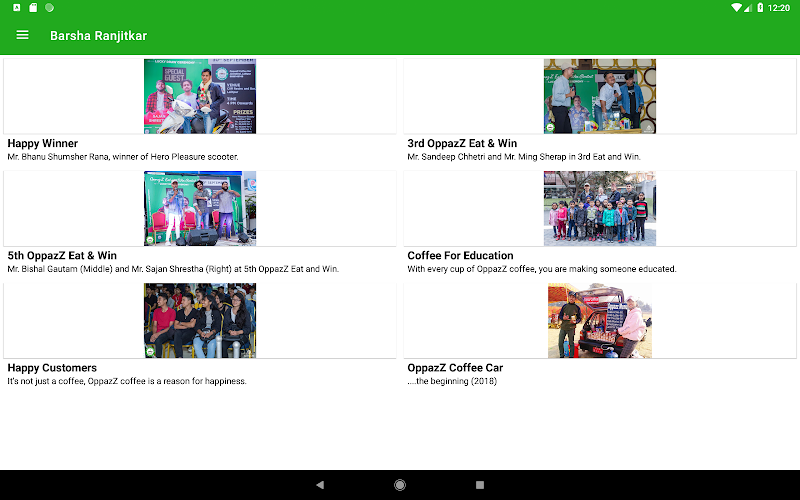Open the Happy Winner scooter photo
The width and height of the screenshot is (800, 500).
click(200, 96)
